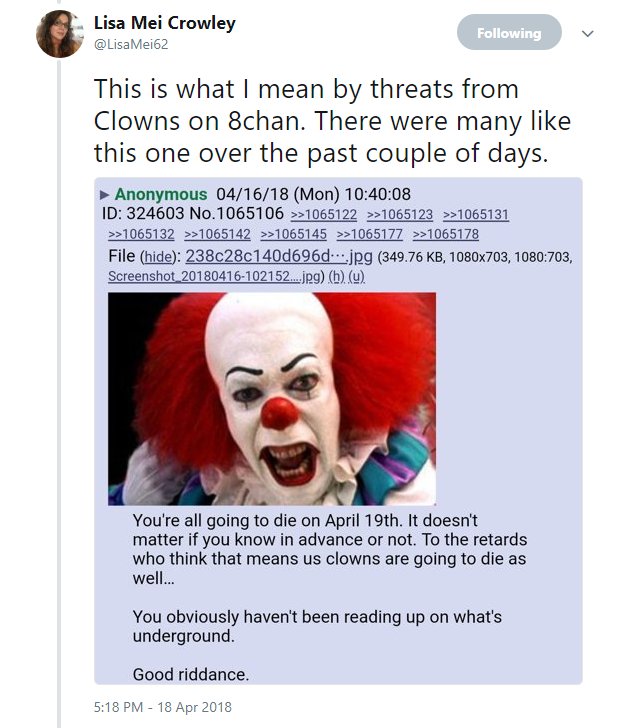Follow reply link >>1065177
The height and width of the screenshot is (728, 635).
pos(369,234)
